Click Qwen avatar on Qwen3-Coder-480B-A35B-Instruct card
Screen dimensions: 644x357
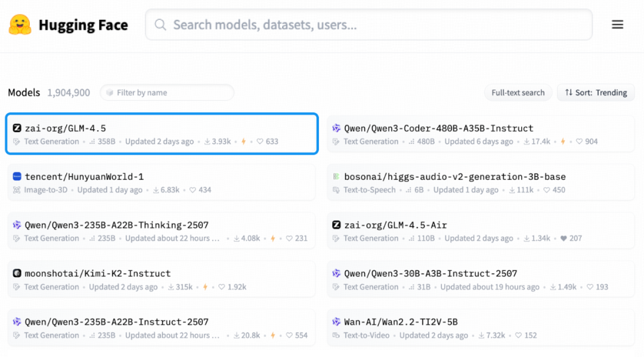[336, 128]
